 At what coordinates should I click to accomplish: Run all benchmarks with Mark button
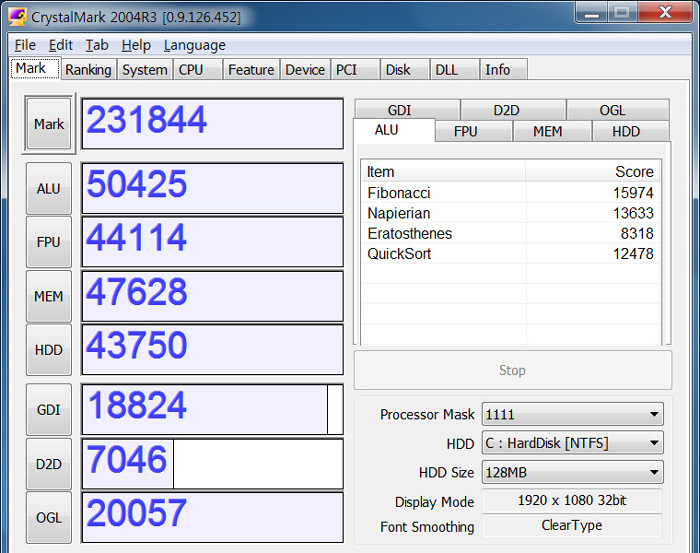click(49, 124)
